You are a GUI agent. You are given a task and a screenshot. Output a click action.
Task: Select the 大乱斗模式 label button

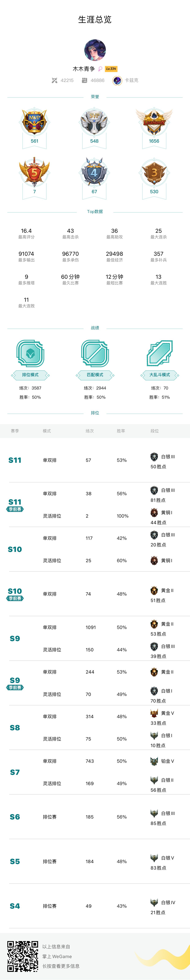pos(160,375)
